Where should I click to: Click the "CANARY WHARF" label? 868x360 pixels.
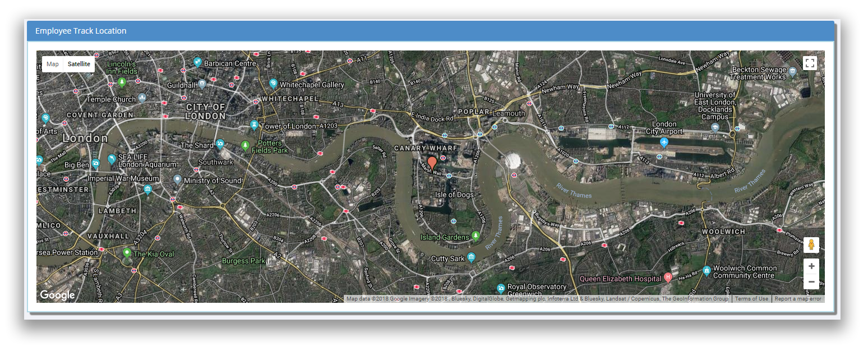[x=426, y=148]
